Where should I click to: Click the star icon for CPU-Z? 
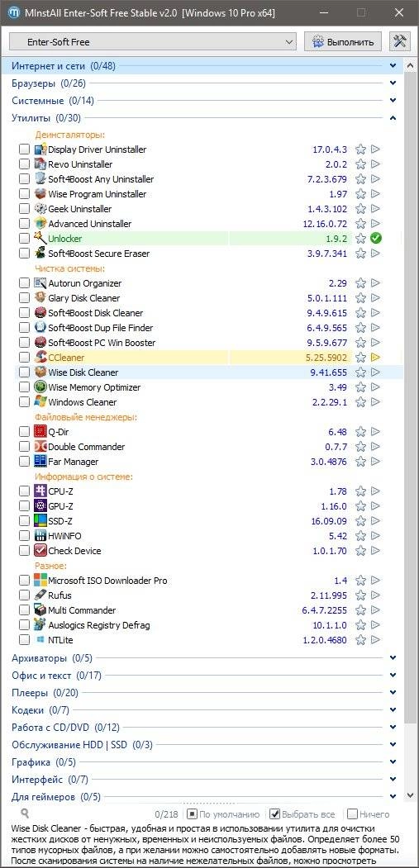(x=361, y=491)
